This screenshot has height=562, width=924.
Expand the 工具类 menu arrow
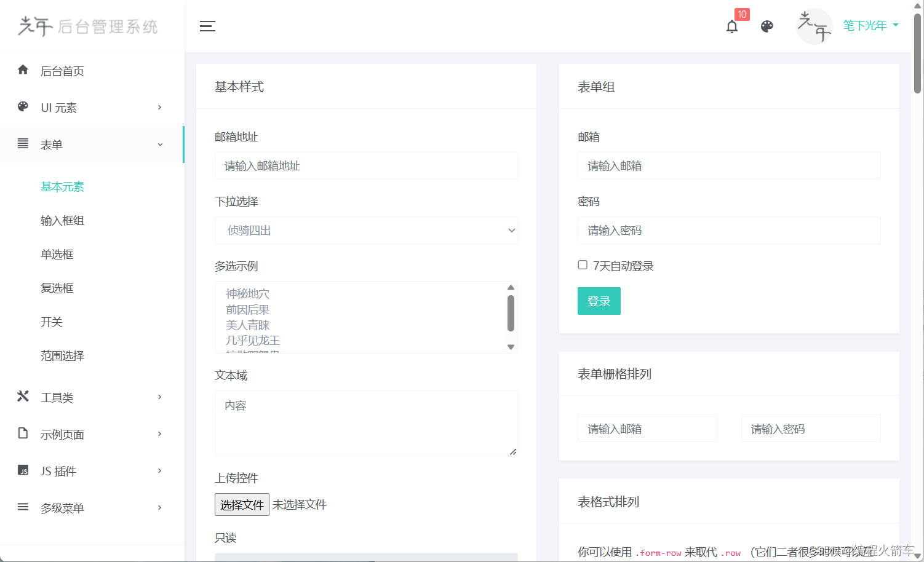click(160, 397)
